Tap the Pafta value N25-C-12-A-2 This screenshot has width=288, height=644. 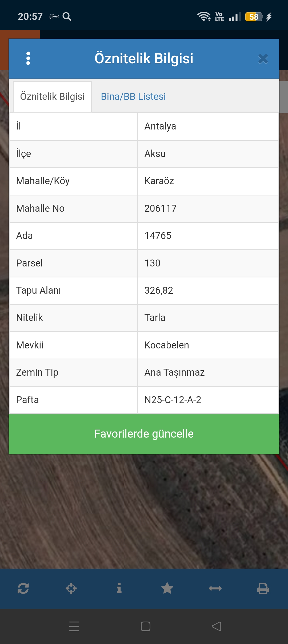click(x=173, y=400)
